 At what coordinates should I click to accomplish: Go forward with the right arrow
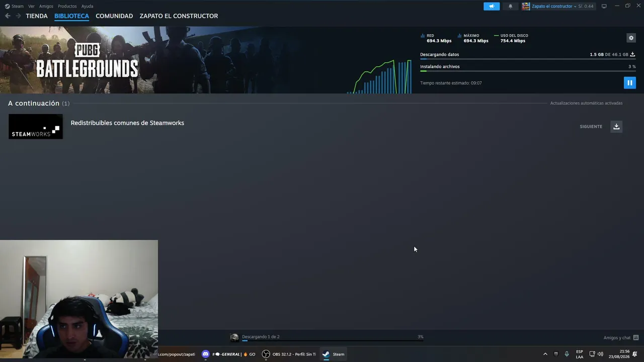(18, 16)
